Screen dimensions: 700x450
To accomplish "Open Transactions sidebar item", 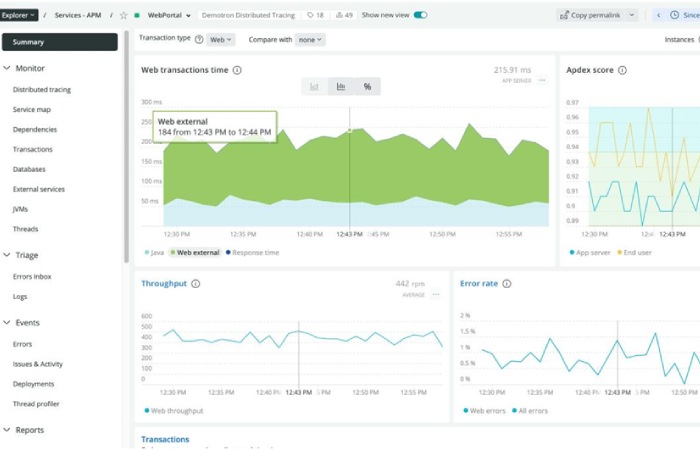I will click(x=33, y=150).
